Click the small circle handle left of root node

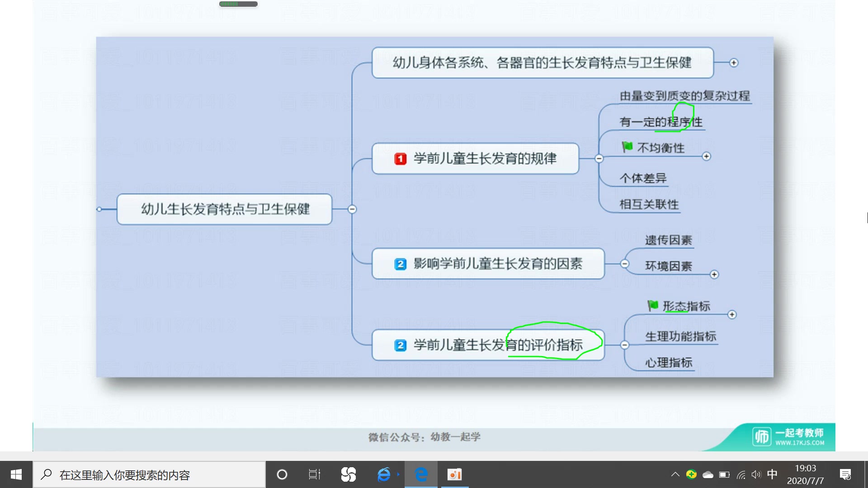point(99,209)
